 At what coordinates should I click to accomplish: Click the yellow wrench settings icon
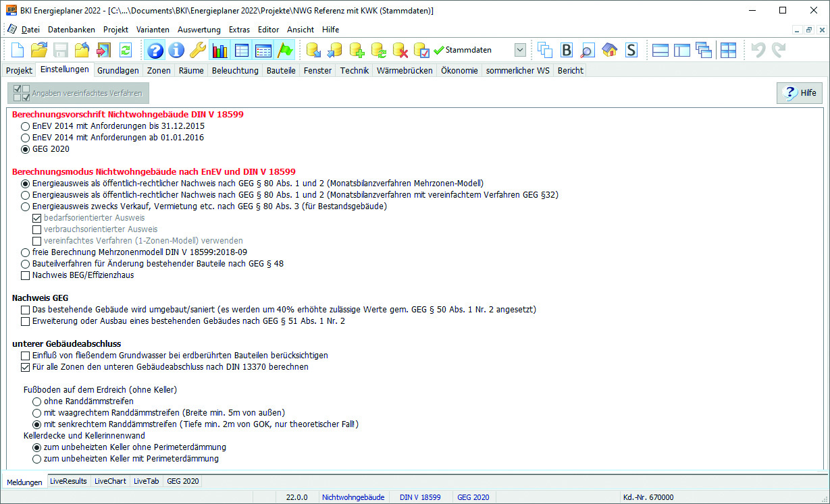(x=197, y=50)
